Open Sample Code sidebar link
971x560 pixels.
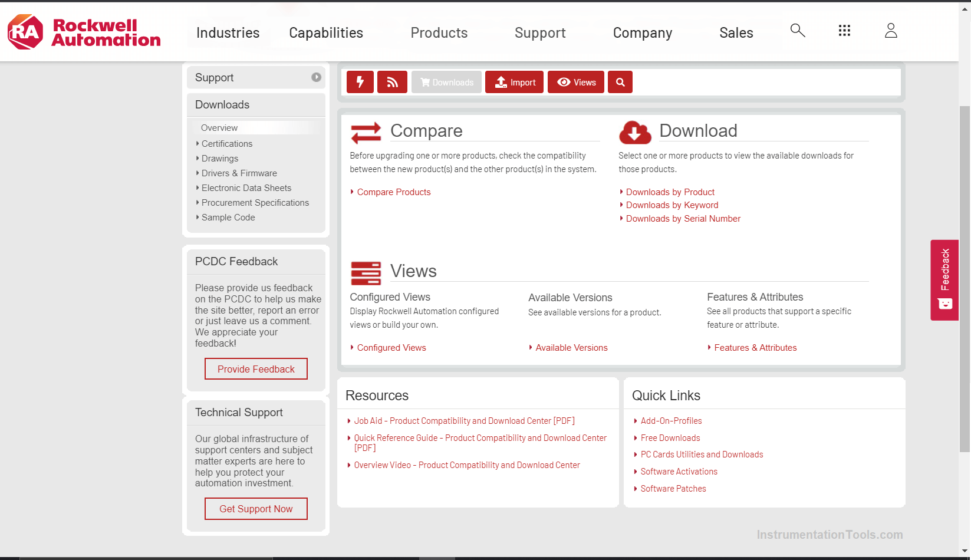[x=228, y=218]
